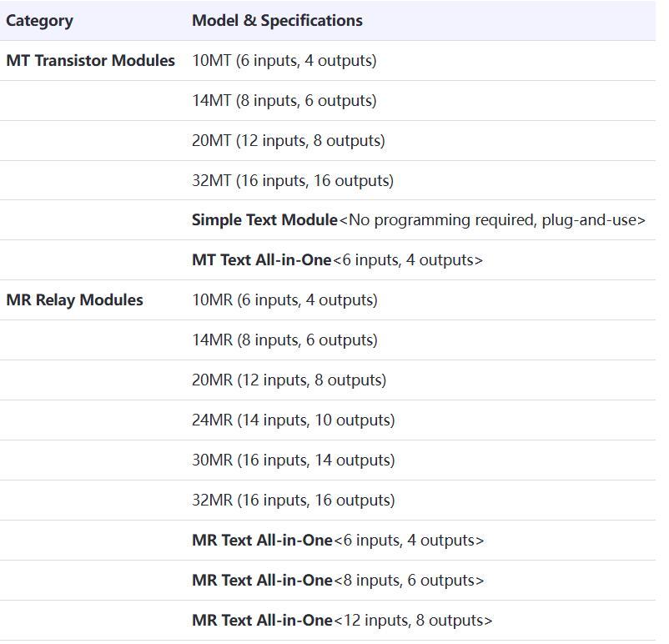Select the 32MT (16 inputs, 16 outputs) entry
This screenshot has height=644, width=669.
click(x=293, y=180)
